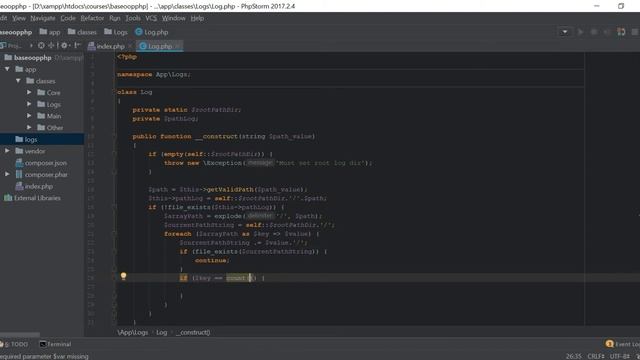The height and width of the screenshot is (360, 640).
Task: Select composer.json in project tree
Action: [x=41, y=163]
